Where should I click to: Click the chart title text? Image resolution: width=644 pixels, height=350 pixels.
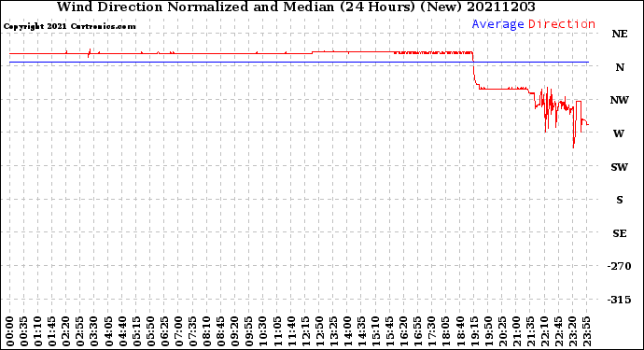(296, 7)
